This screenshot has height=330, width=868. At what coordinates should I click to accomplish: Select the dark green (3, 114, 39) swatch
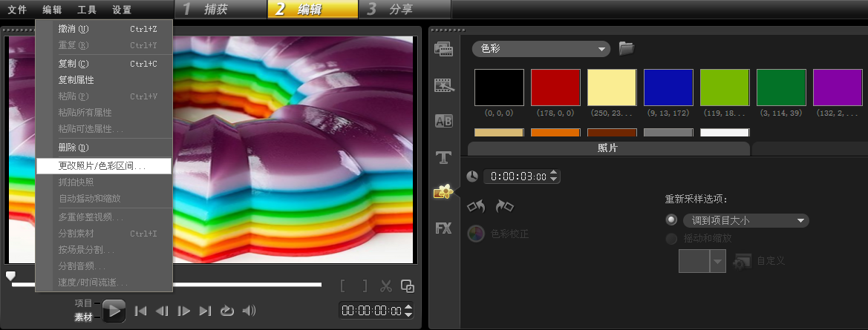coord(781,88)
